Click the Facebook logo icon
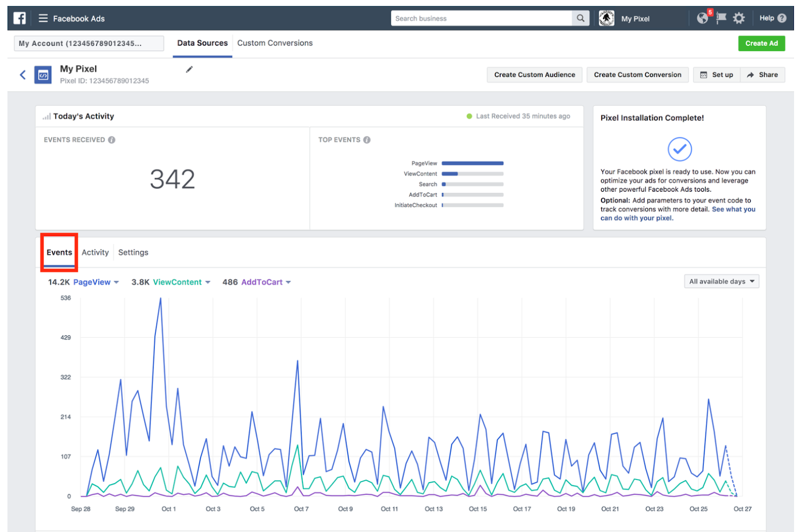Screen dimensions: 800x532 pyautogui.click(x=19, y=18)
